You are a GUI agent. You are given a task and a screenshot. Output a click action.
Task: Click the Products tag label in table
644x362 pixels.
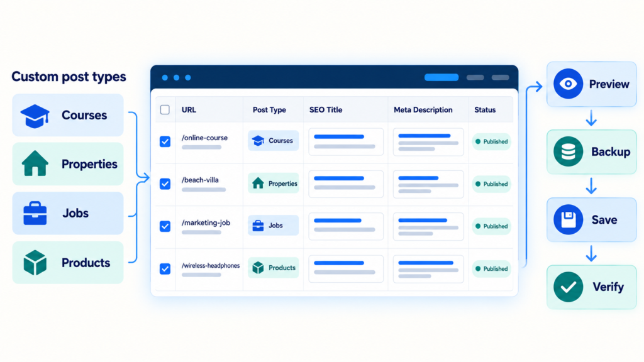282,268
